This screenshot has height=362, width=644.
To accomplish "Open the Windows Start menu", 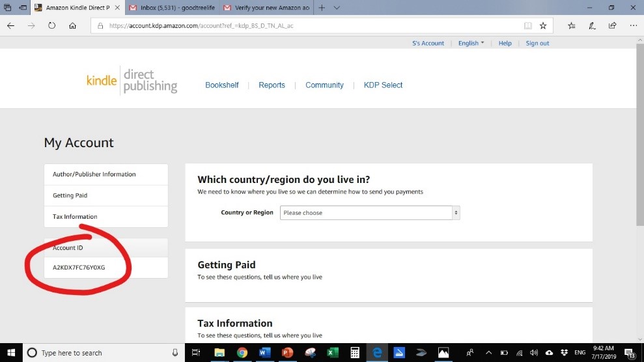I will coord(11,353).
